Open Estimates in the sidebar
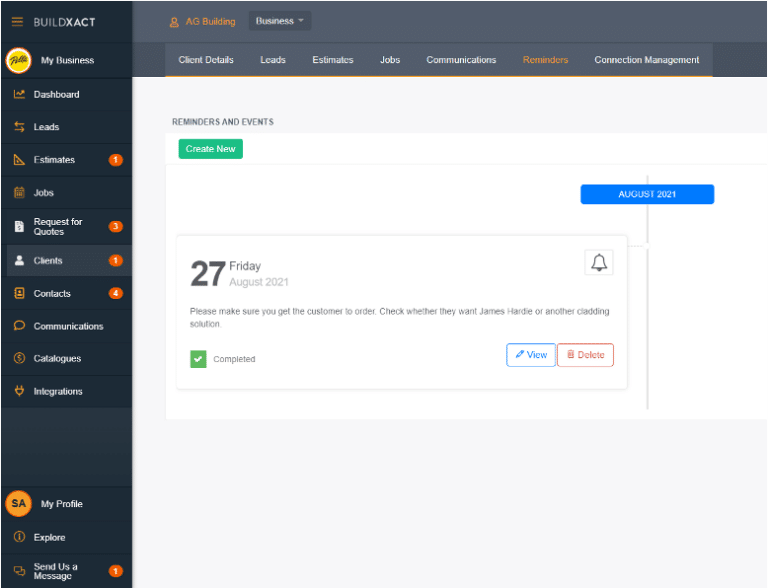Image resolution: width=768 pixels, height=588 pixels. pyautogui.click(x=67, y=160)
